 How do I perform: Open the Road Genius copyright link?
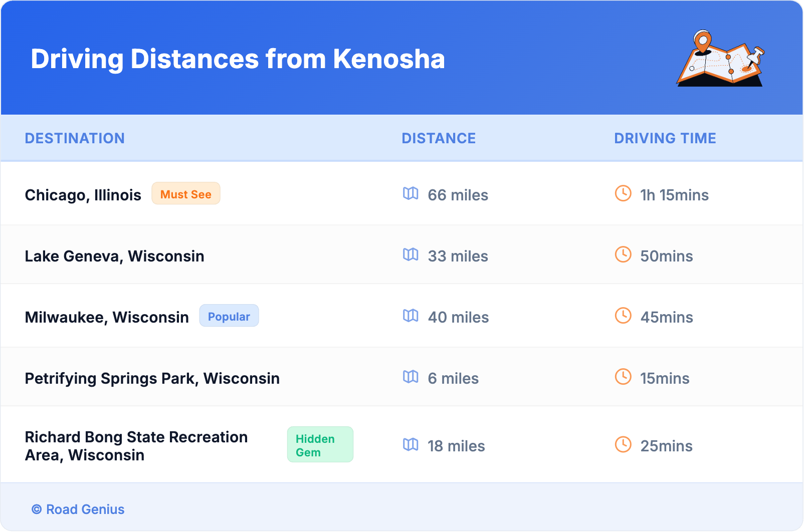tap(78, 509)
